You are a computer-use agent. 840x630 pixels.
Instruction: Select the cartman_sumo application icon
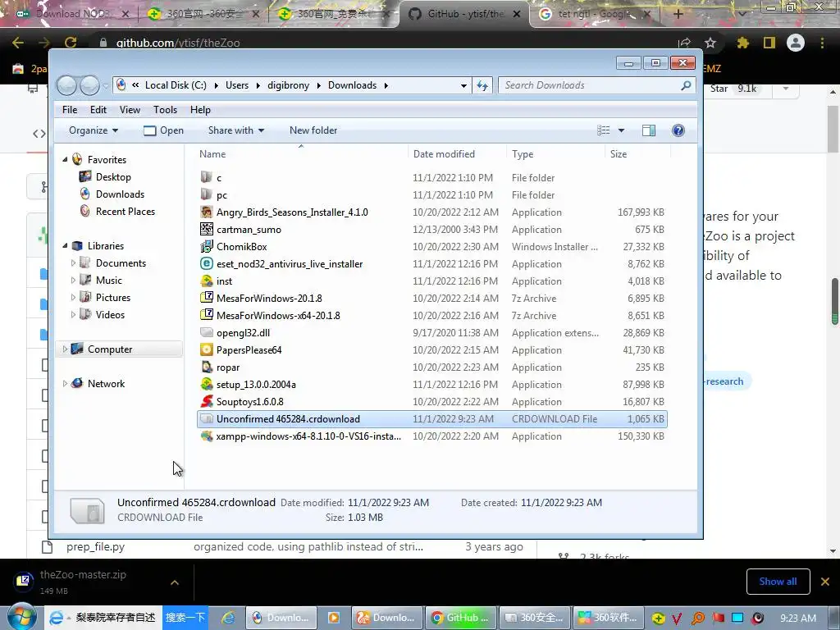click(x=206, y=230)
